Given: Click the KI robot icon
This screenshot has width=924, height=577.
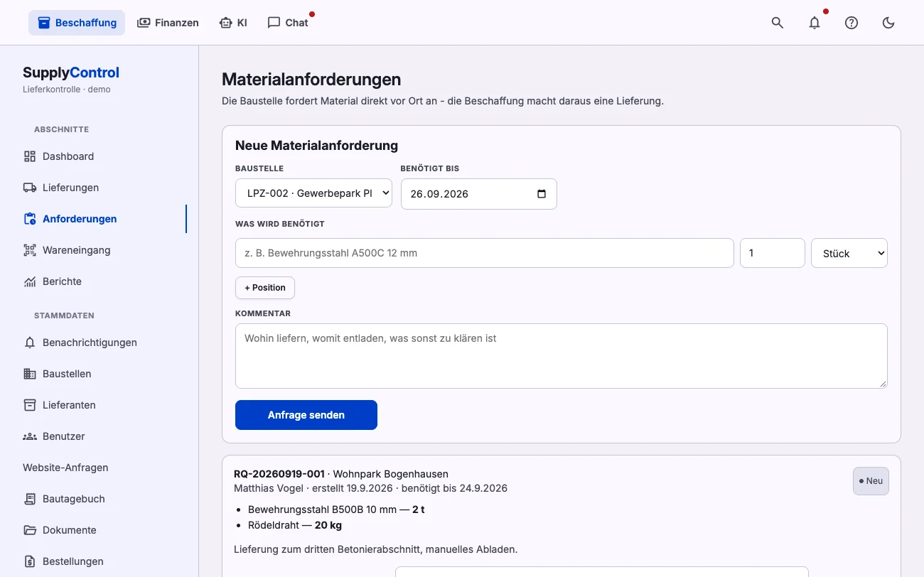Looking at the screenshot, I should (x=226, y=23).
